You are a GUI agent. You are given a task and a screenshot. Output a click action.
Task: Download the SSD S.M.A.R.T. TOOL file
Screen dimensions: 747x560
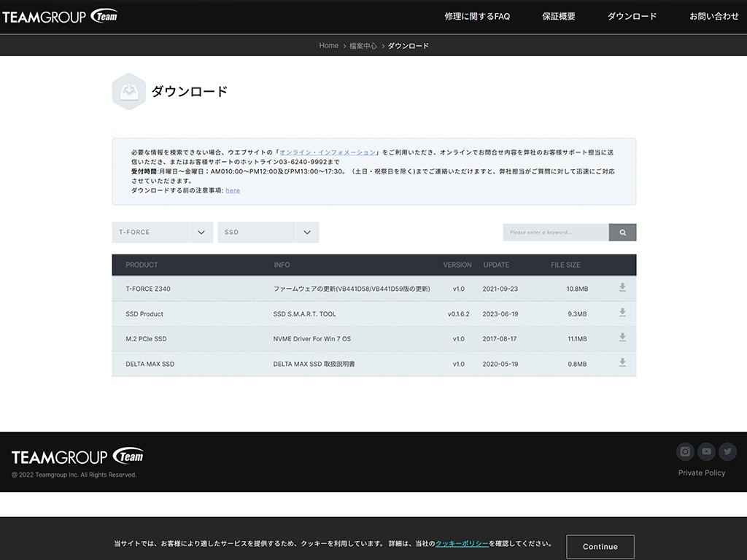pyautogui.click(x=622, y=313)
